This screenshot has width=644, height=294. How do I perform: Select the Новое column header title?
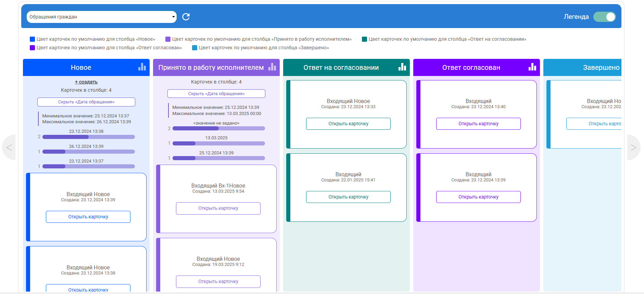(81, 67)
